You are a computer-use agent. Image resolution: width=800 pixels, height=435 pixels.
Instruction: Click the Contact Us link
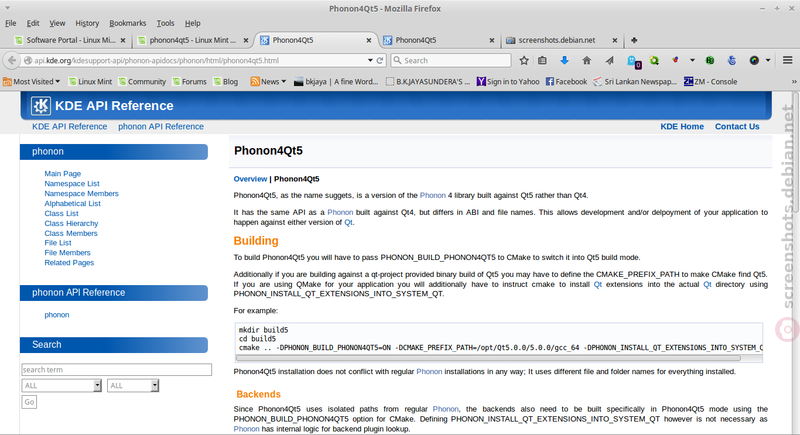click(737, 126)
